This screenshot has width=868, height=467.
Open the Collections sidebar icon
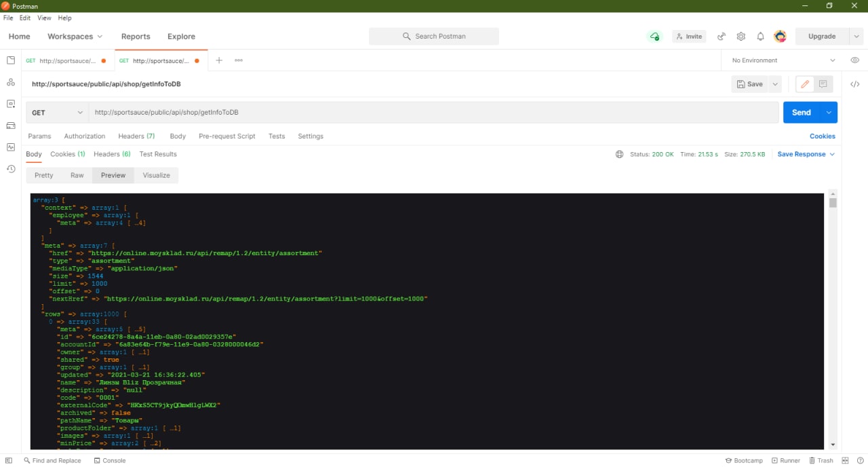click(x=11, y=60)
